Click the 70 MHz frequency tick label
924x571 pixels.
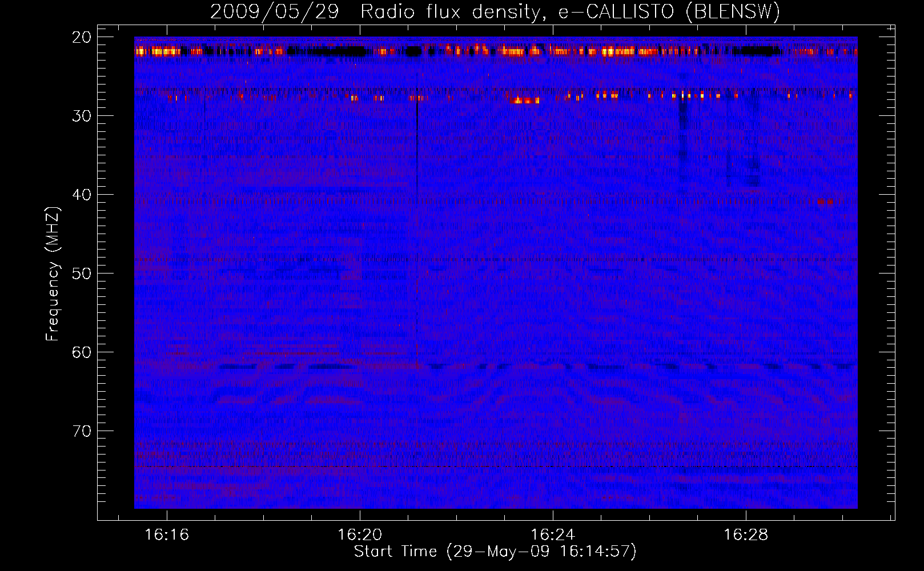click(x=82, y=431)
